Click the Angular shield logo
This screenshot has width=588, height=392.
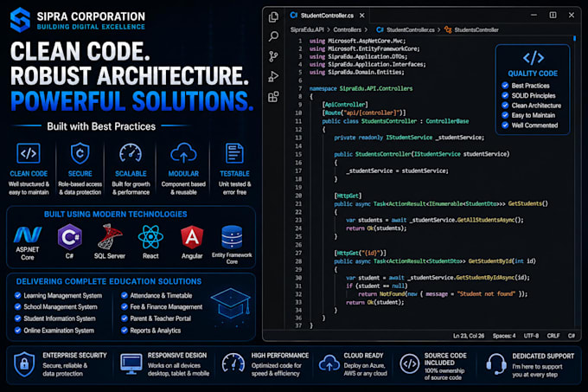point(192,237)
